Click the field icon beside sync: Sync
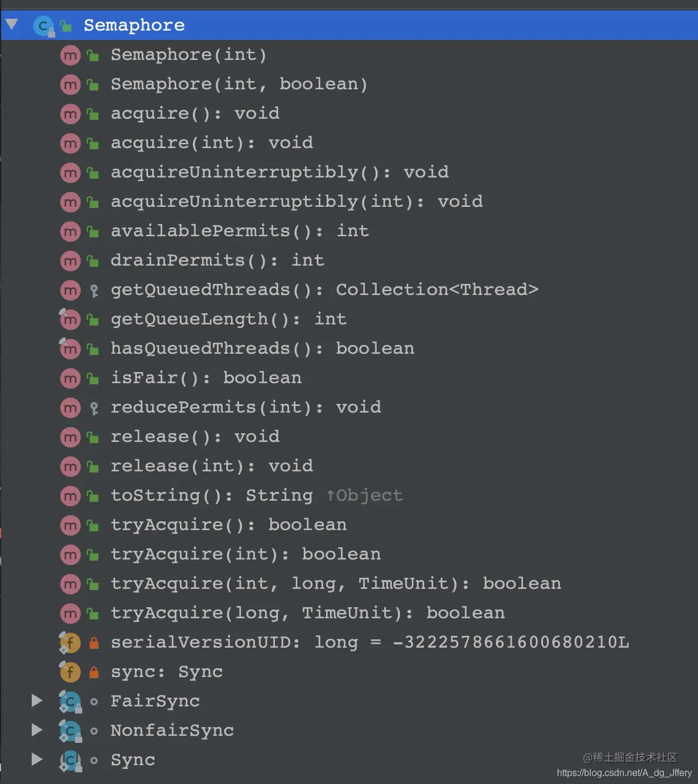This screenshot has width=698, height=784. [x=70, y=672]
